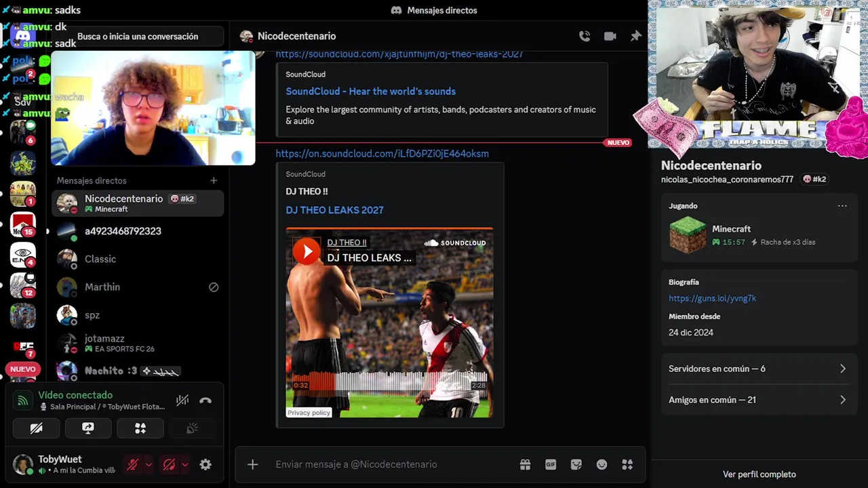Open activities launcher in the voice panel
Image resolution: width=868 pixels, height=488 pixels.
point(140,428)
